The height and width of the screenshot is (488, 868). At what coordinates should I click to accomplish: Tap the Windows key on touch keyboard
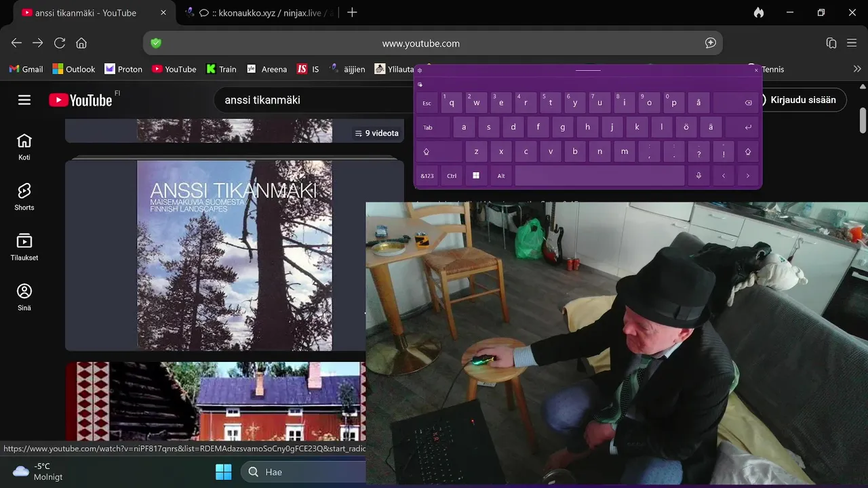pos(476,176)
